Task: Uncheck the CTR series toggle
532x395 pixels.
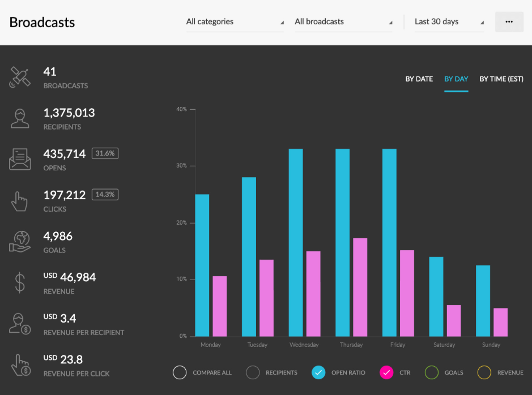Action: tap(386, 372)
